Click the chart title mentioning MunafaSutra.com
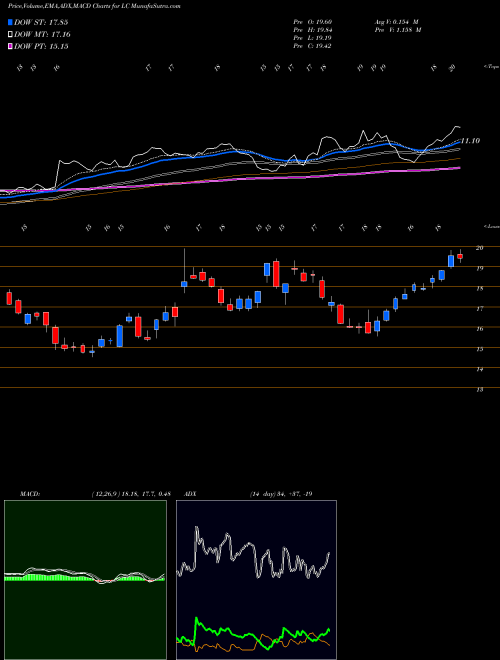 coord(95,7)
